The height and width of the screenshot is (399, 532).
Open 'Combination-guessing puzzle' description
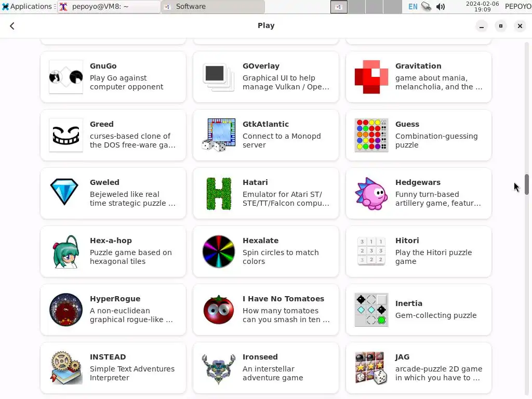click(436, 140)
